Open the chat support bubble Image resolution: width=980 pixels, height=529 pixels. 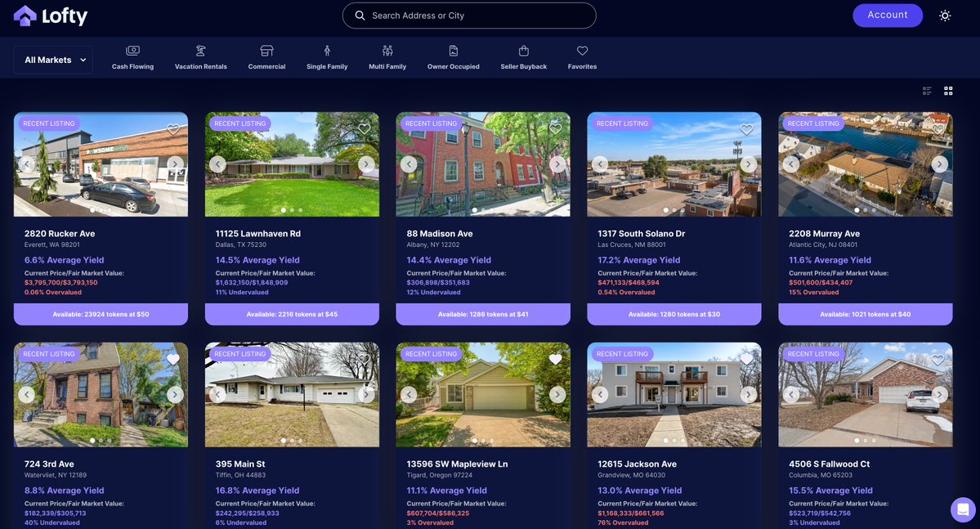[963, 509]
